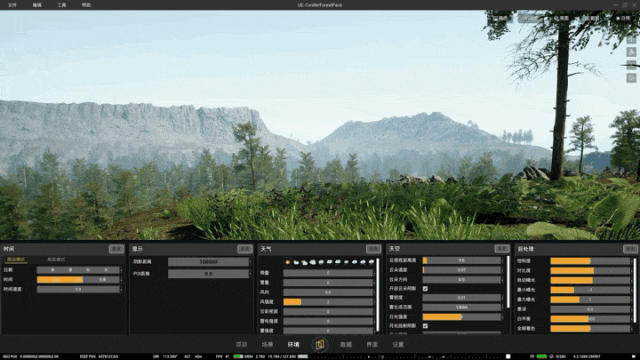
Task: Select the weather preset icon right after the sun
Action: click(x=296, y=262)
